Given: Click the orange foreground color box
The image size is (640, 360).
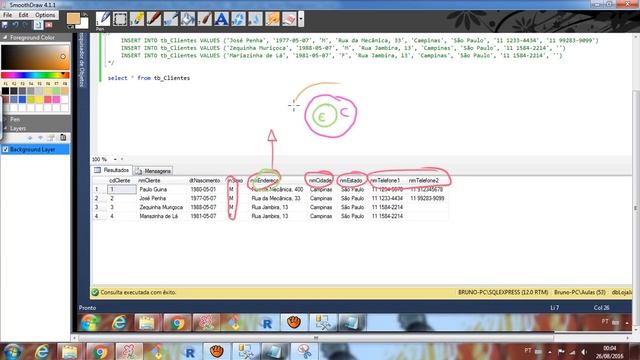Looking at the screenshot, I should click(73, 18).
